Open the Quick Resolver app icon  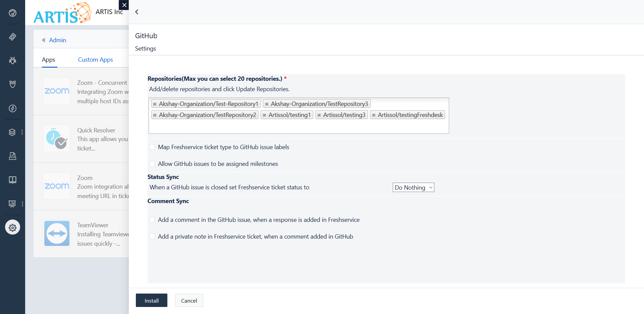(57, 138)
